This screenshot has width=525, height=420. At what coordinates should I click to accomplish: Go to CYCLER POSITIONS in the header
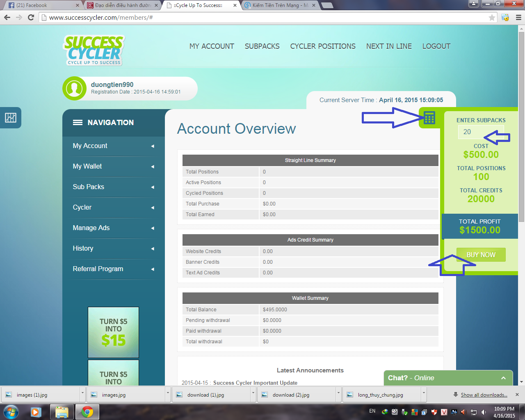(x=323, y=46)
